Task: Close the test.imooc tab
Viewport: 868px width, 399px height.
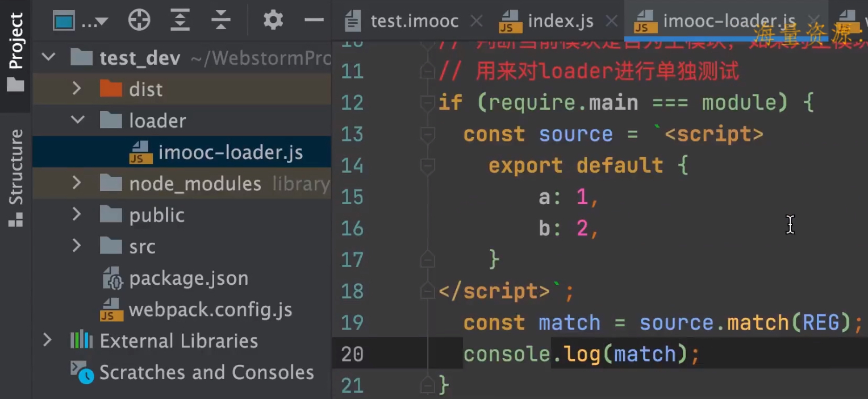Action: click(477, 22)
